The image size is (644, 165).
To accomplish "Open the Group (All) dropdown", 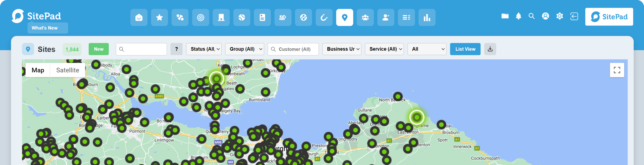I will [245, 49].
